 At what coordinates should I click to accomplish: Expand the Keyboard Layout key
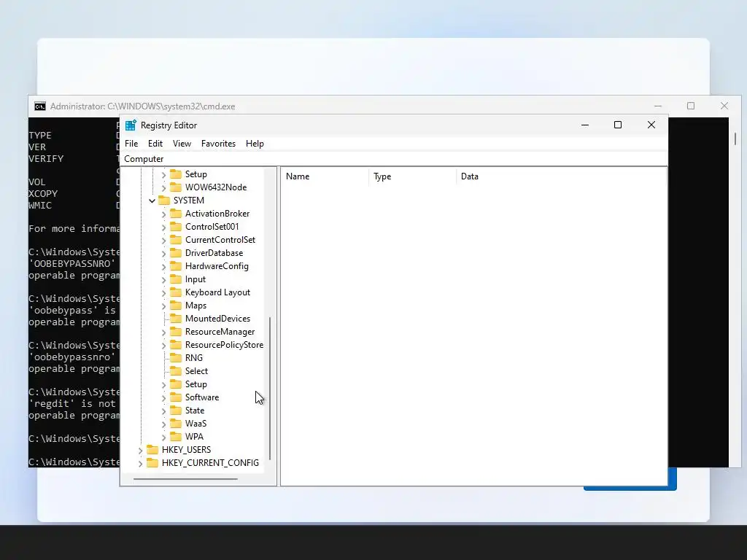point(163,293)
